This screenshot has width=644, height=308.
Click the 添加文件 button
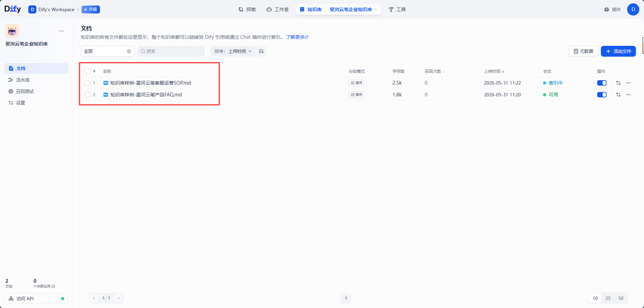click(618, 51)
